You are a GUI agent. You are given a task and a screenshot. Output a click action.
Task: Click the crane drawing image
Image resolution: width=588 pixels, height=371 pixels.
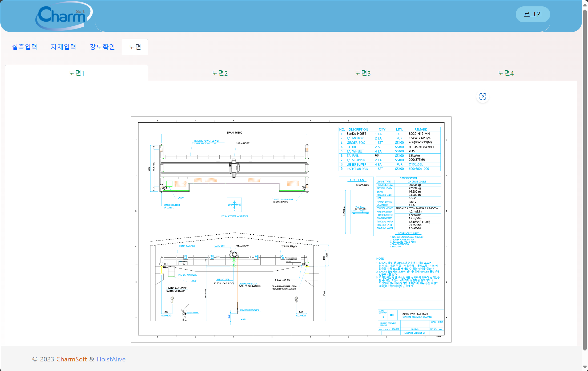291,229
